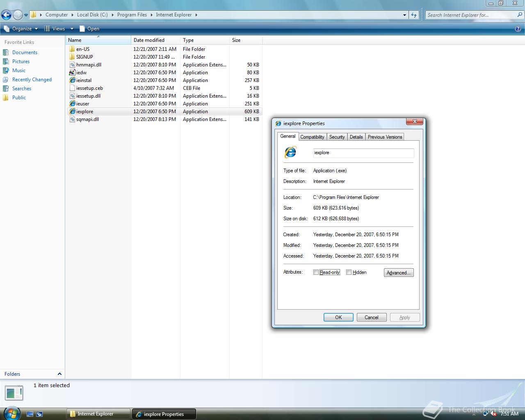This screenshot has height=420, width=525.
Task: Open the Windows Start orb
Action: (11, 413)
